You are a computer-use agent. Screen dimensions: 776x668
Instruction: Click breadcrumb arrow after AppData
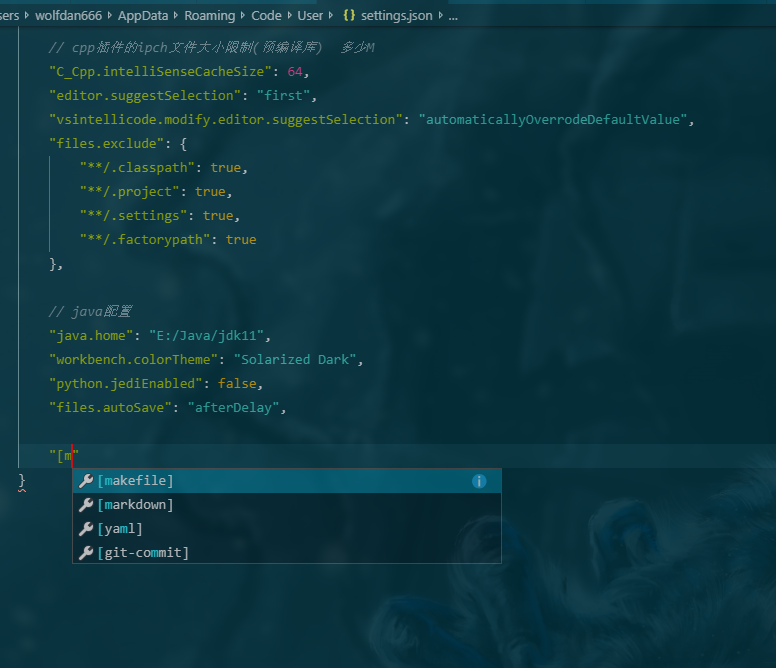pyautogui.click(x=176, y=15)
